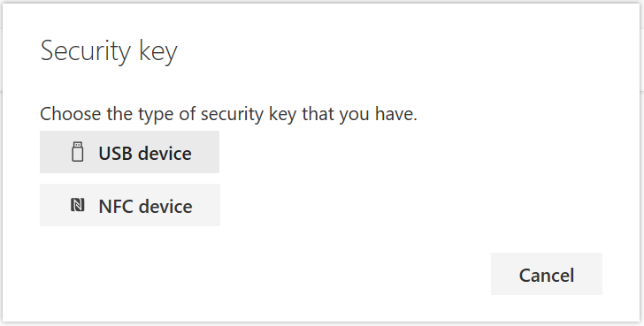Click the empty area right of the USB device button
The image size is (644, 326).
410,152
